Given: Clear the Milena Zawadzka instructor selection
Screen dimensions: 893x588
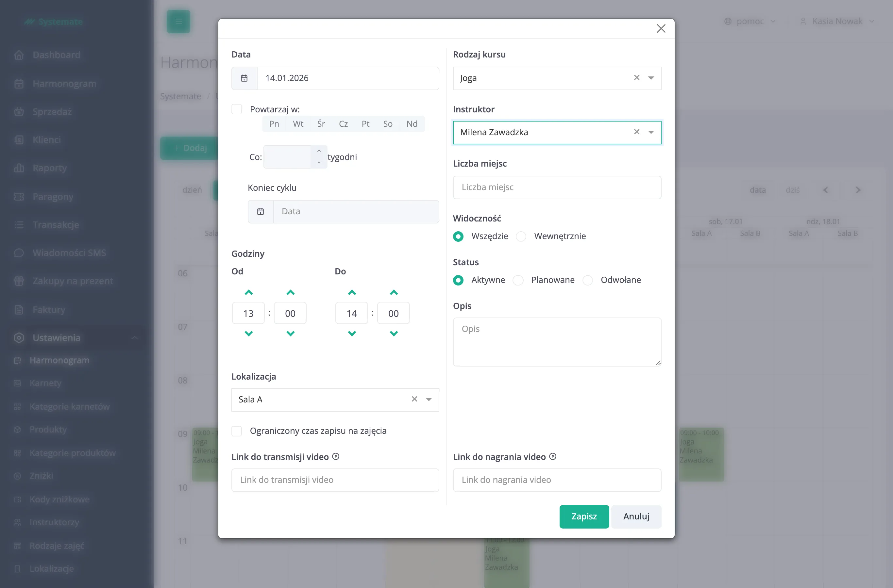Looking at the screenshot, I should (637, 132).
